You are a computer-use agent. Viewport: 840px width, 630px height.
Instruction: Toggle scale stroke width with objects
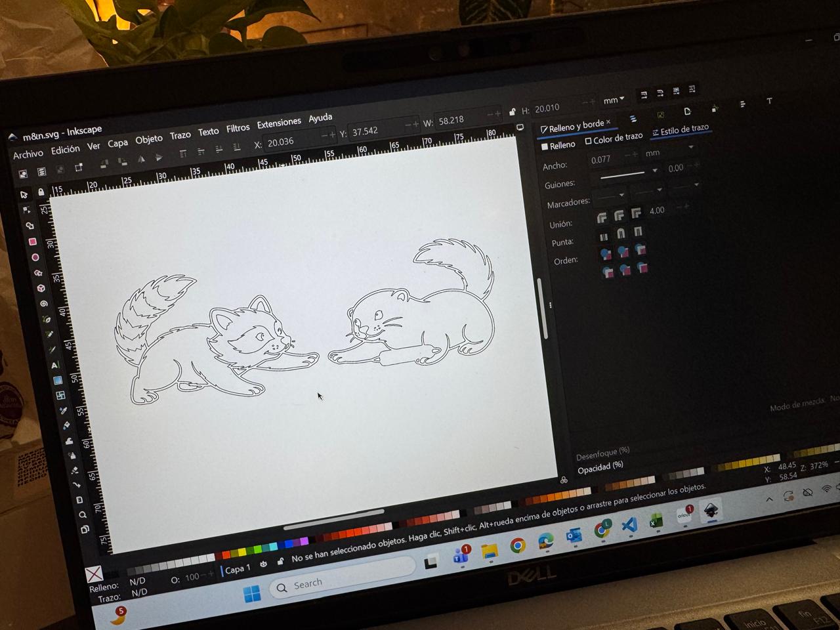tap(644, 95)
